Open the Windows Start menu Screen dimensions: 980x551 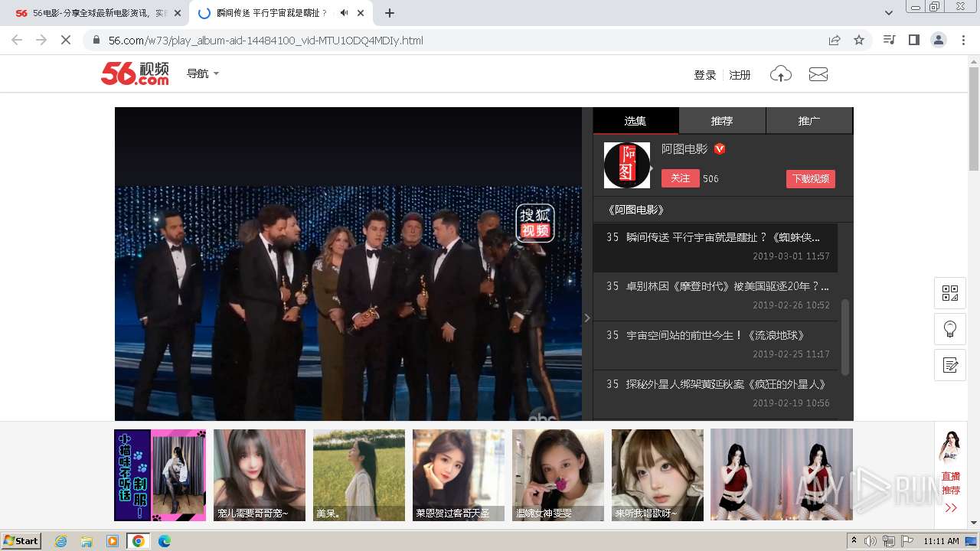[21, 541]
